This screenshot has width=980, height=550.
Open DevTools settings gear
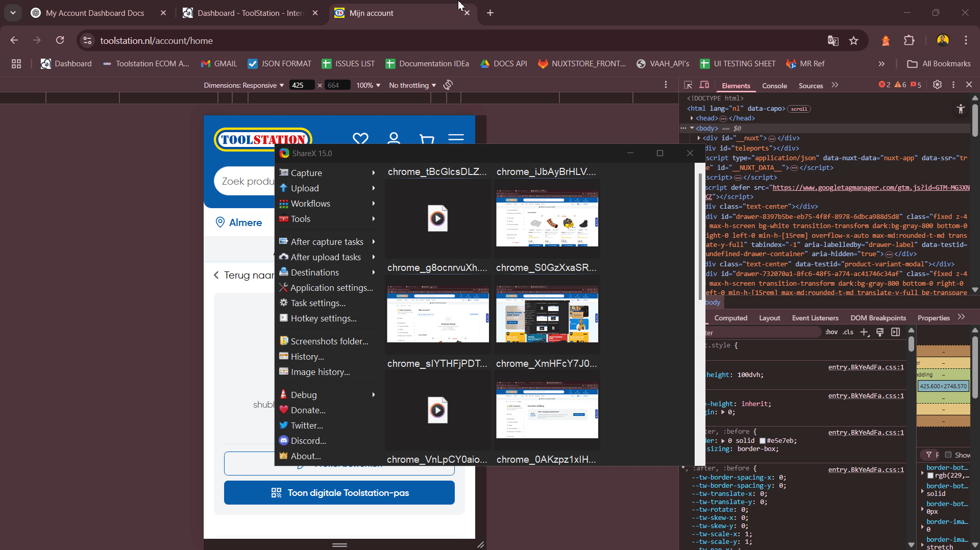tap(937, 85)
